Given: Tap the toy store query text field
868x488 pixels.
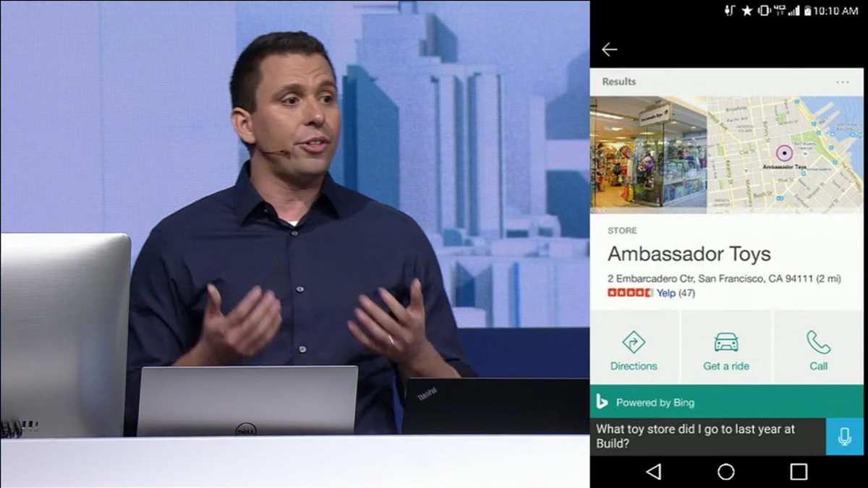Looking at the screenshot, I should 707,436.
